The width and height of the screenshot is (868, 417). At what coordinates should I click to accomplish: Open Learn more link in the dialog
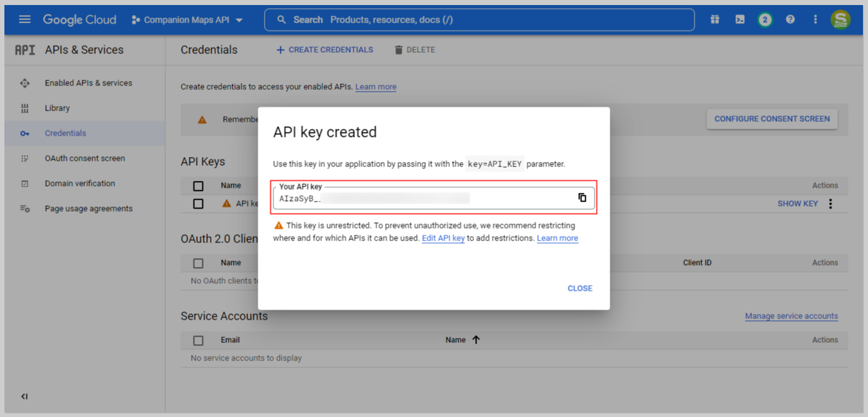point(558,238)
